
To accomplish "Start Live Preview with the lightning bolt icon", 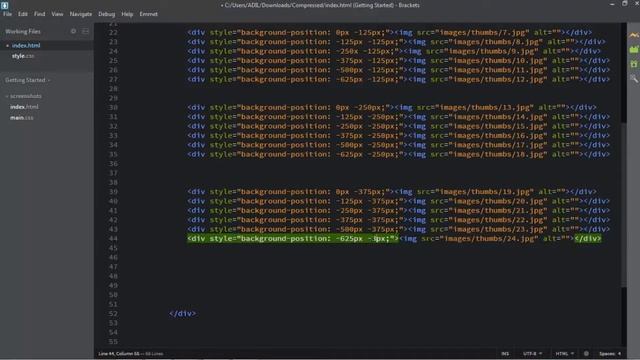I will tap(634, 36).
